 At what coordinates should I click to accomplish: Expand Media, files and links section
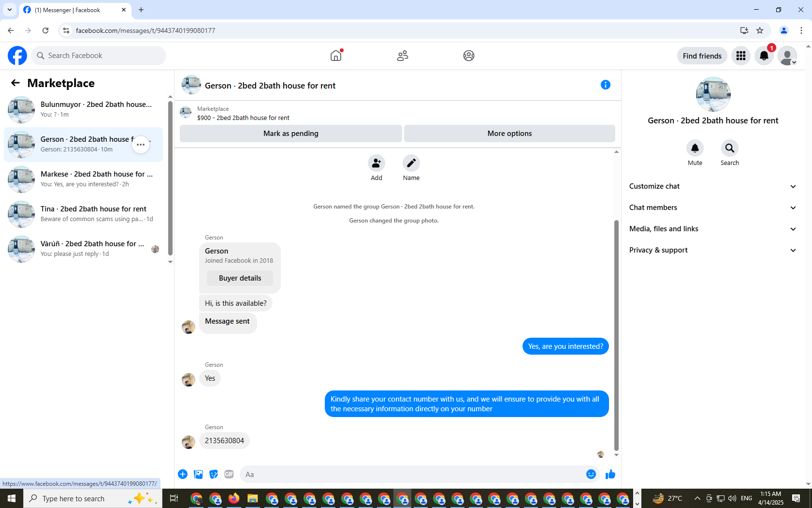[x=713, y=229]
